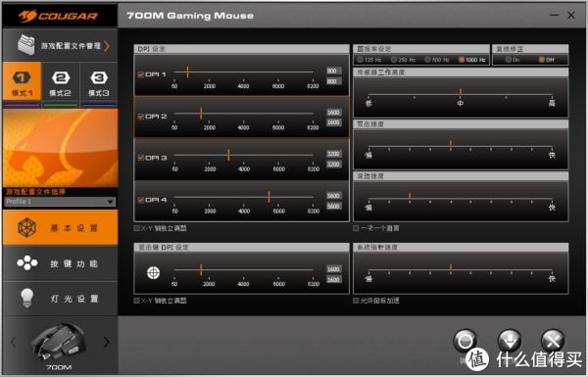Viewport: 588px width, 377px height.
Task: Click the 系统指针速度 slider handle
Action: (451, 266)
